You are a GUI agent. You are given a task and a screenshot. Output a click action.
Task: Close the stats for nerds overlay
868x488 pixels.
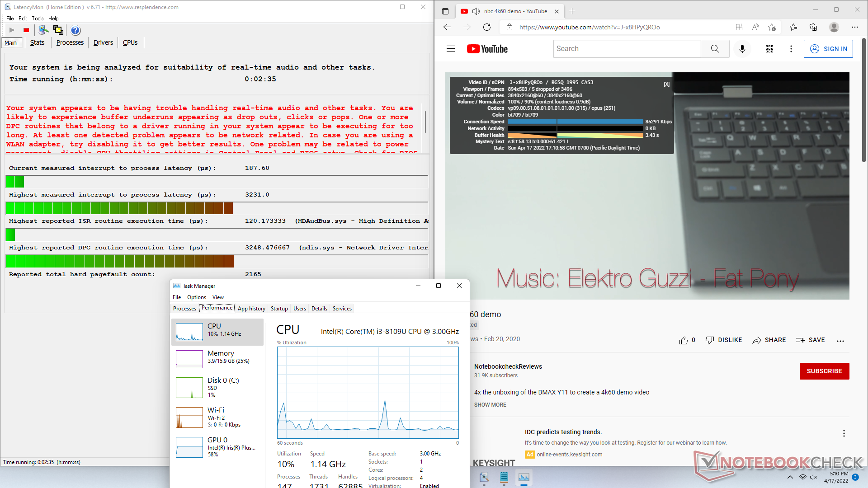pyautogui.click(x=666, y=84)
